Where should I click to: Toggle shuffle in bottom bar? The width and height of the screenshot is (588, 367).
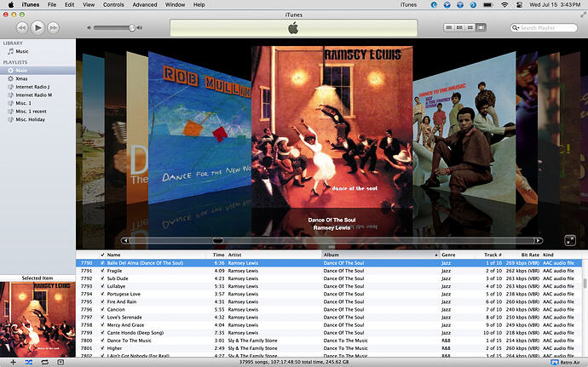pyautogui.click(x=29, y=362)
